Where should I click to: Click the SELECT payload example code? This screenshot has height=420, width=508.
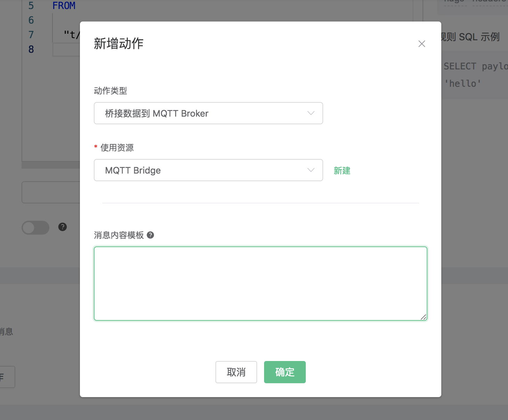click(475, 66)
